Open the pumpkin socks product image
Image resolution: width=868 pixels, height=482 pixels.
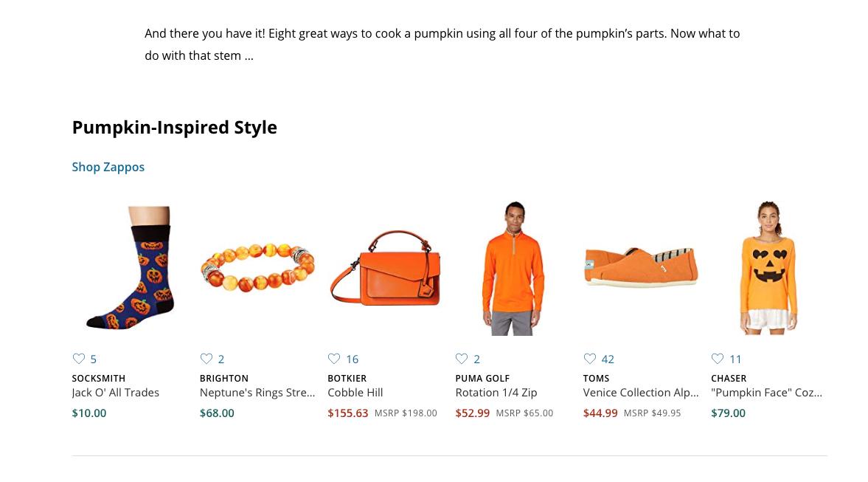pos(131,268)
